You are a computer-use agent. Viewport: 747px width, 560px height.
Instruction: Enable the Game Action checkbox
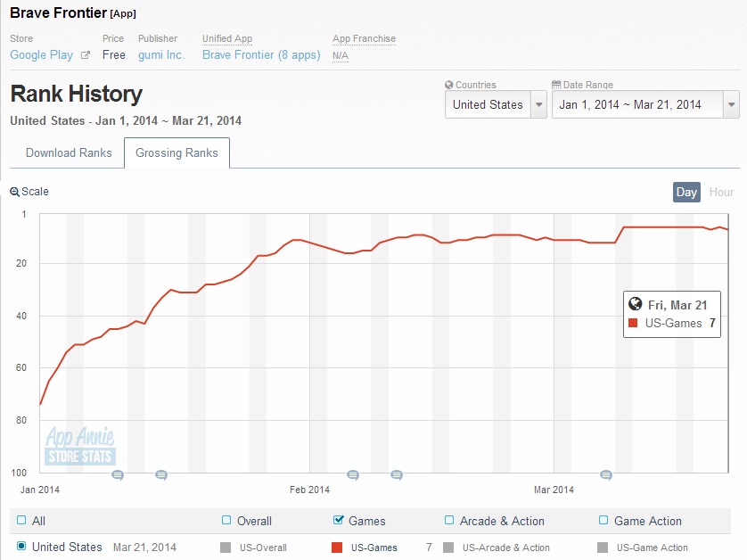(603, 520)
